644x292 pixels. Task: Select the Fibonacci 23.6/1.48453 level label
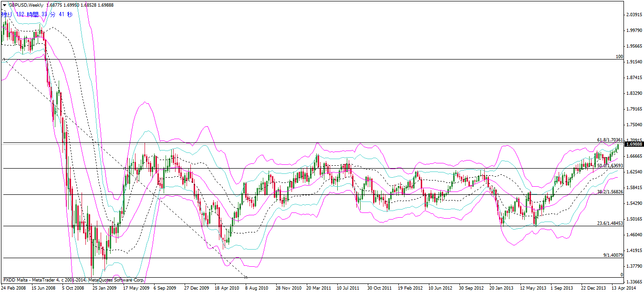tap(610, 223)
